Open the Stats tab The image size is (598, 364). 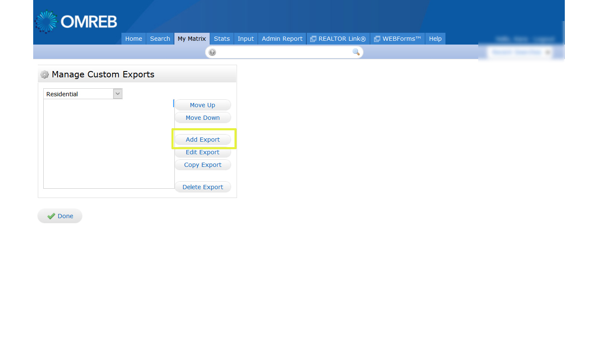pos(222,39)
